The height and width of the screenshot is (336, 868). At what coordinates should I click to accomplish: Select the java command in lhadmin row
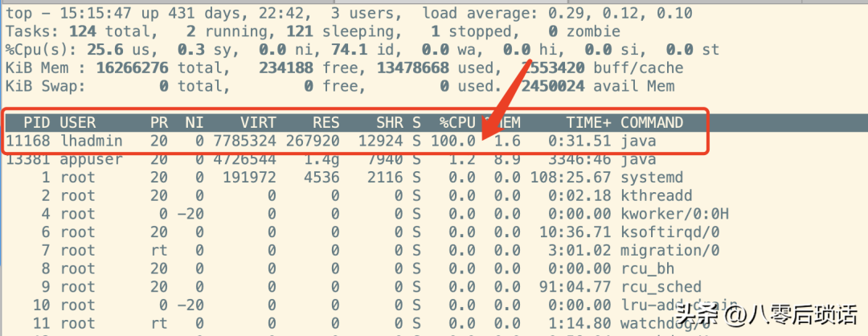(x=638, y=141)
